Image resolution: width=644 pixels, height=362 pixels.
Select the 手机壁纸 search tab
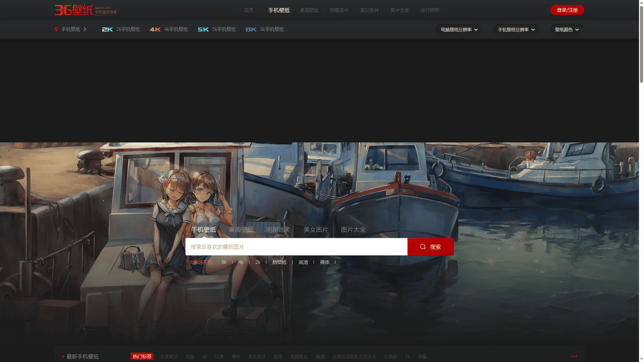coord(203,229)
